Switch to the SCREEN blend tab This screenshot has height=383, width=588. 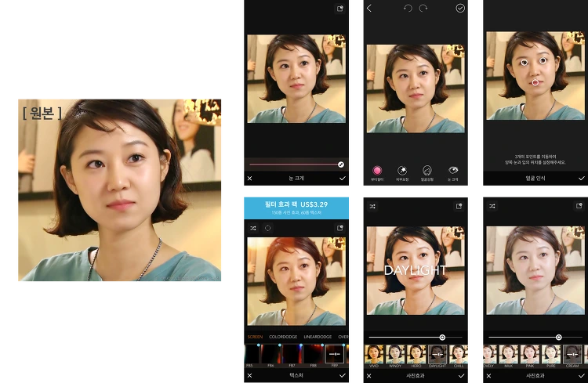click(x=255, y=337)
